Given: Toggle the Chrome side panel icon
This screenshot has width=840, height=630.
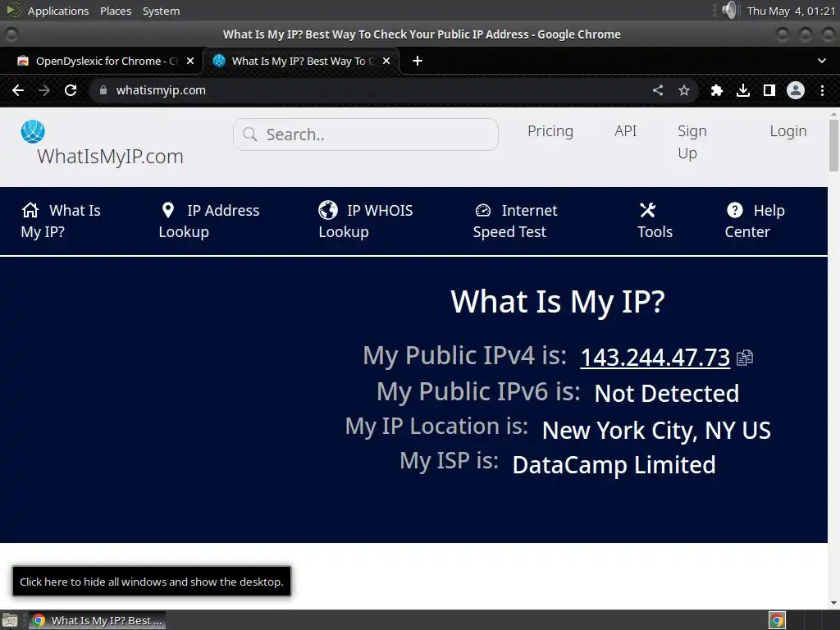Looking at the screenshot, I should pyautogui.click(x=769, y=90).
